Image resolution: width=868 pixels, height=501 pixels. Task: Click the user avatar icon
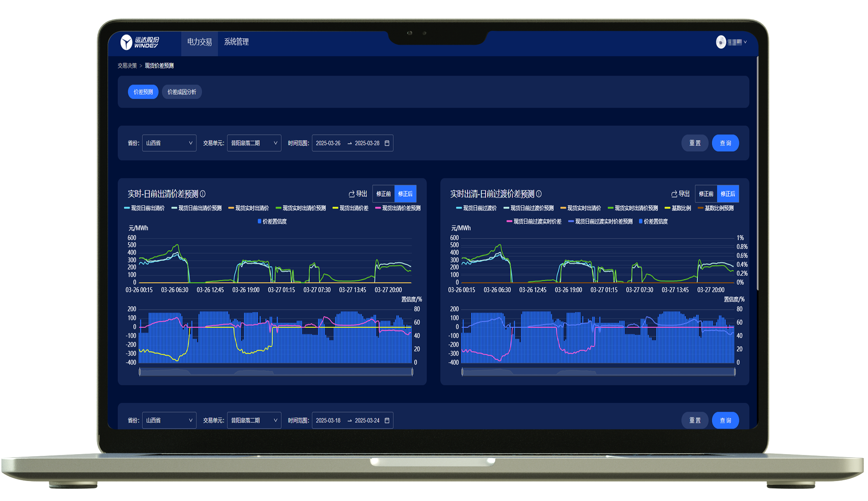[721, 42]
